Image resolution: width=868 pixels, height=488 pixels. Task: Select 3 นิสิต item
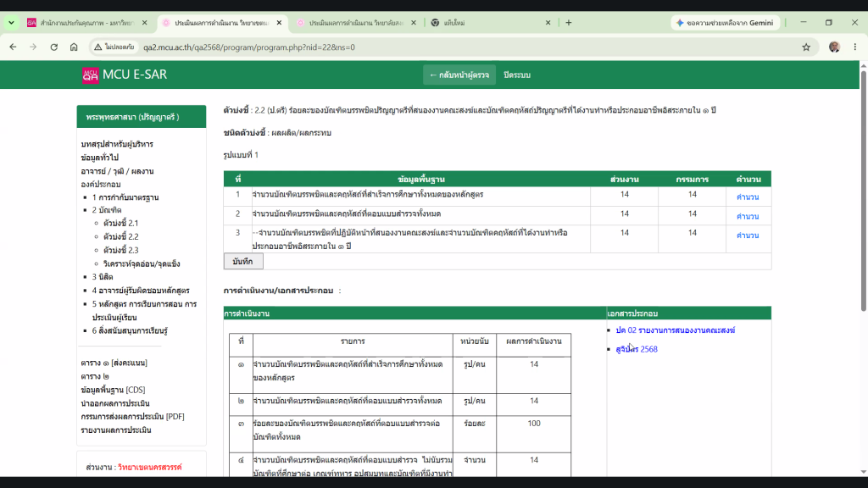(x=103, y=277)
